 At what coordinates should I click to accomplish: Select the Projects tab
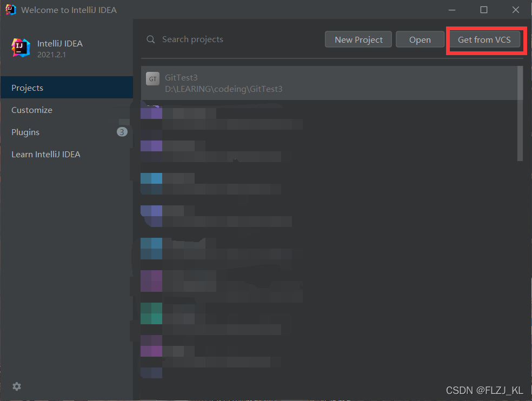[x=66, y=88]
